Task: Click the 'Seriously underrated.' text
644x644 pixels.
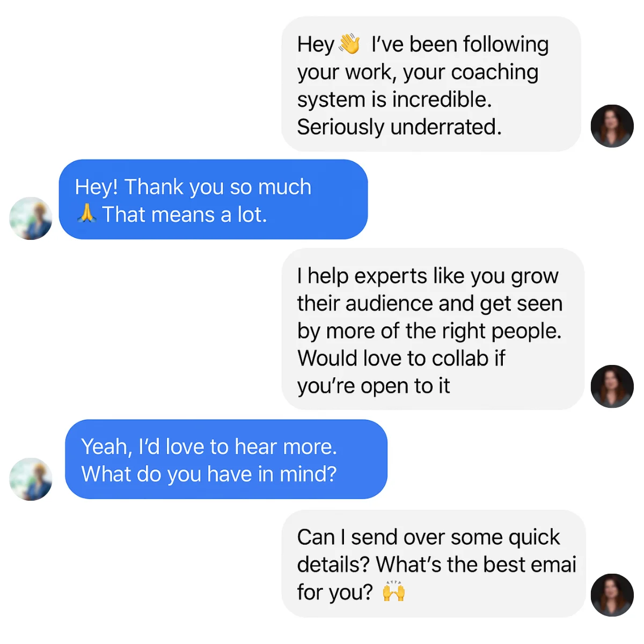Action: click(x=399, y=127)
